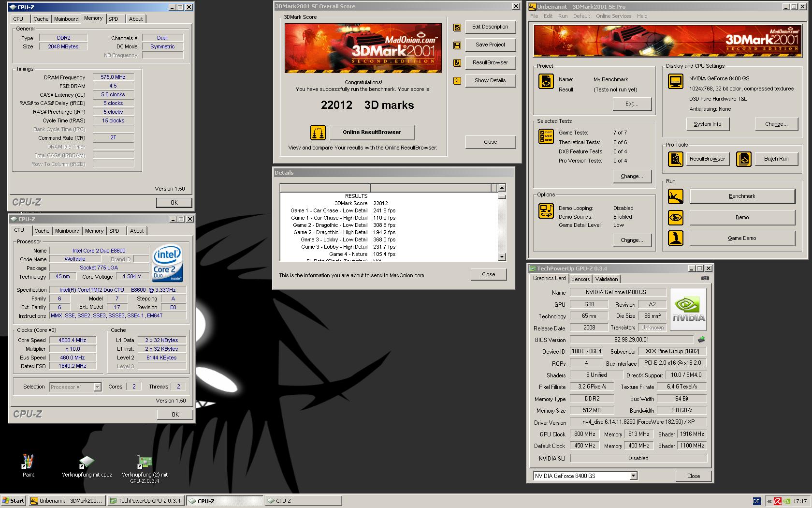This screenshot has width=812, height=508.
Task: Click the DRAM Frequency 575.0 MHz field
Action: (x=113, y=77)
